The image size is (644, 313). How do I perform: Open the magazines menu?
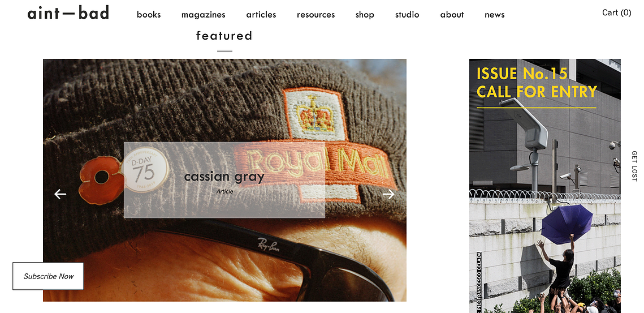204,15
